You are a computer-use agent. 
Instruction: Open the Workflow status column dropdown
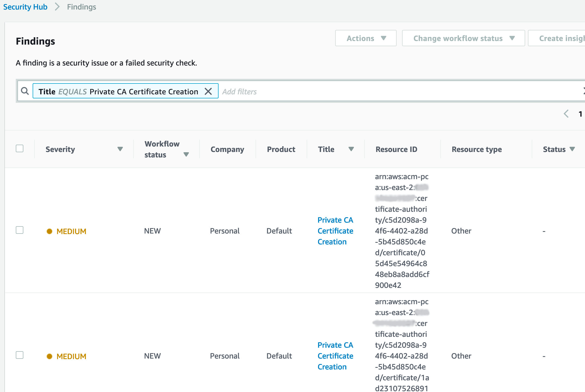coord(186,154)
